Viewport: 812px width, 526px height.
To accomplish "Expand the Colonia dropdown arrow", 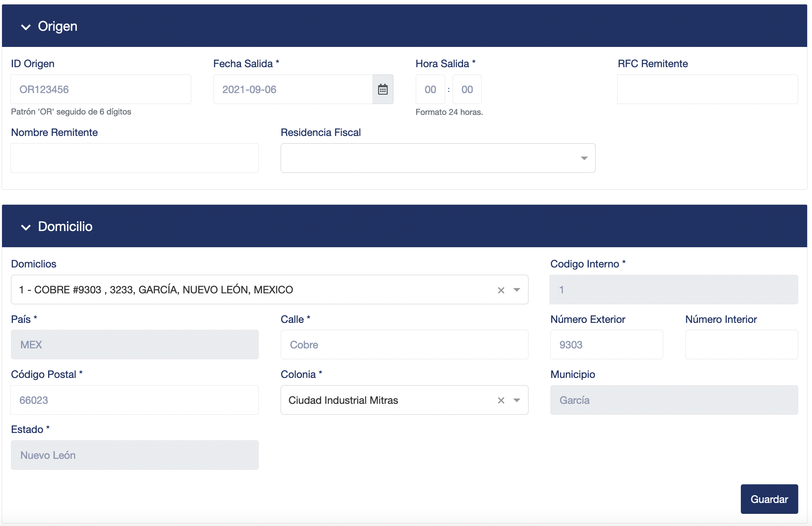I will tap(517, 401).
